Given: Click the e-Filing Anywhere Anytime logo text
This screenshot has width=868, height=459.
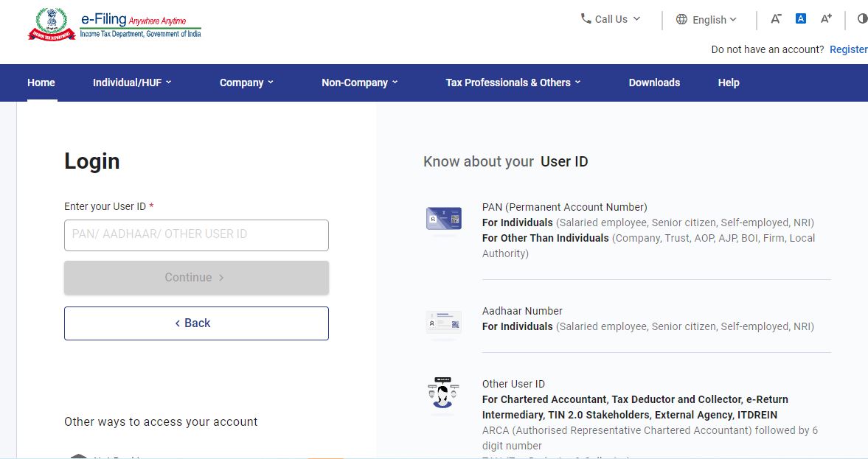Looking at the screenshot, I should point(141,26).
